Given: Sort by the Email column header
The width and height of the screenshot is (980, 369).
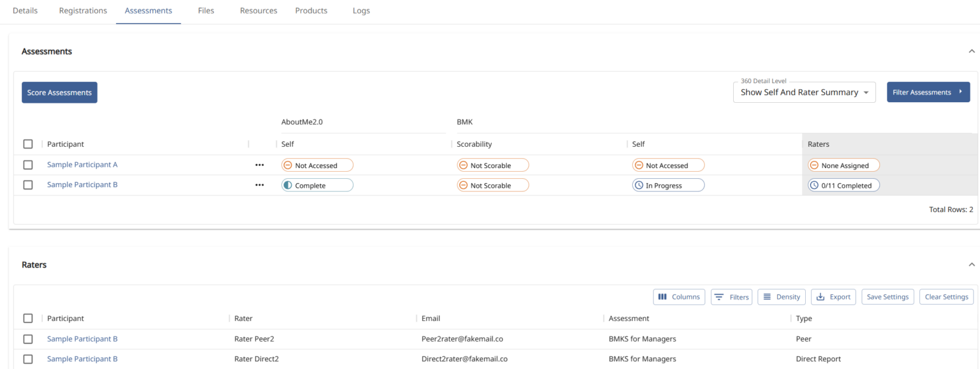Looking at the screenshot, I should pyautogui.click(x=431, y=319).
